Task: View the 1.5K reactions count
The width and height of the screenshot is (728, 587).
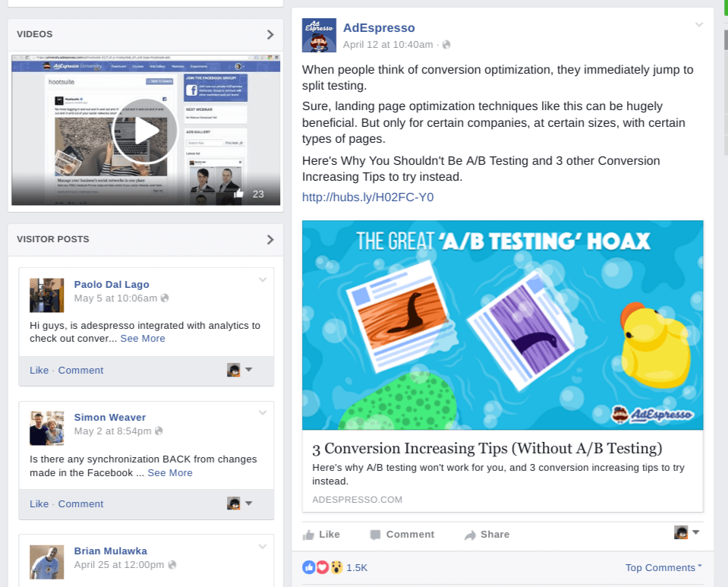Action: tap(357, 567)
